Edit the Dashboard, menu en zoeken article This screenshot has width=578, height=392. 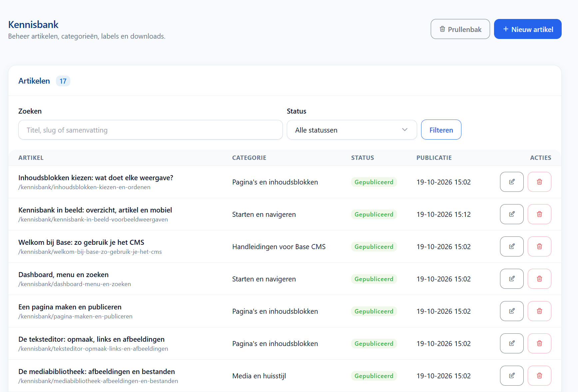pyautogui.click(x=512, y=279)
